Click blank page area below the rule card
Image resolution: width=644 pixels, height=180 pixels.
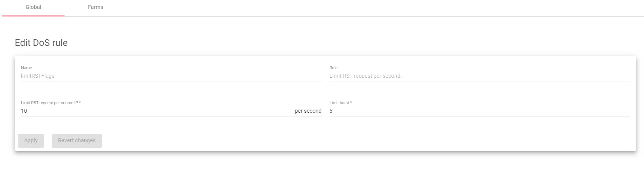point(311,167)
